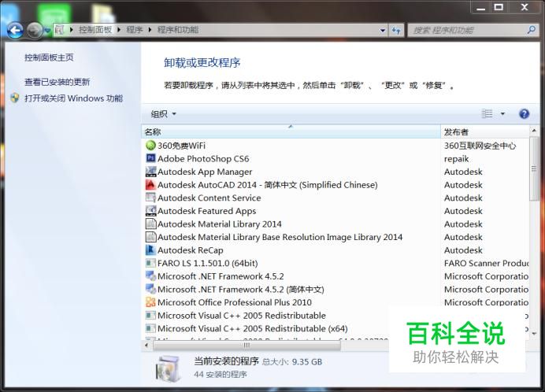Select Microsoft Office Professional Plus 2010 entry
545x392 pixels.
pos(234,302)
